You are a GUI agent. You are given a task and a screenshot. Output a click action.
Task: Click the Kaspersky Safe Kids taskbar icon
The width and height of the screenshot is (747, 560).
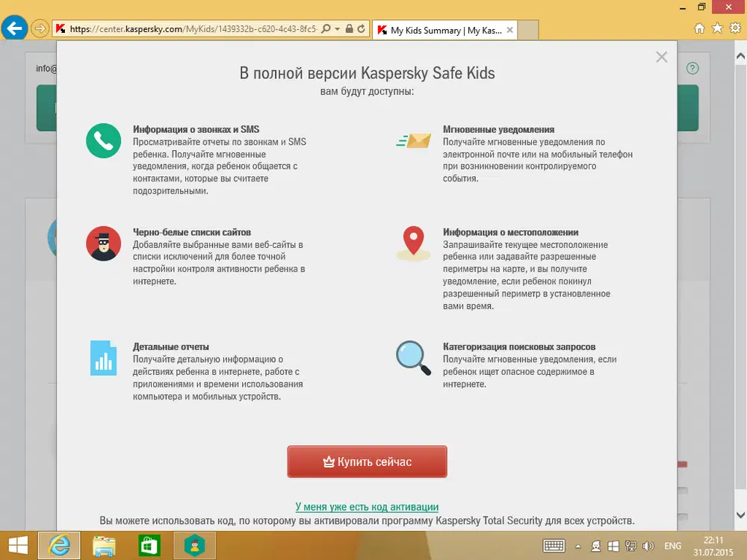(195, 546)
